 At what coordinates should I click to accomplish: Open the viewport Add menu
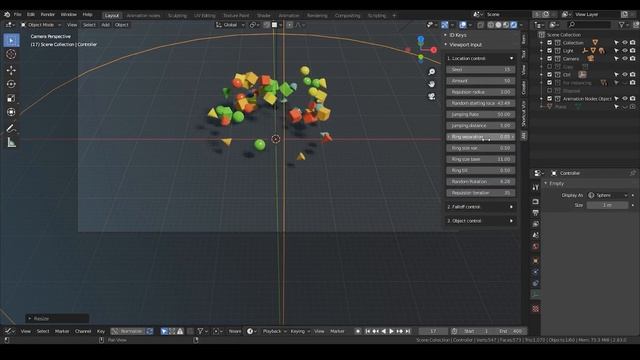(x=105, y=25)
